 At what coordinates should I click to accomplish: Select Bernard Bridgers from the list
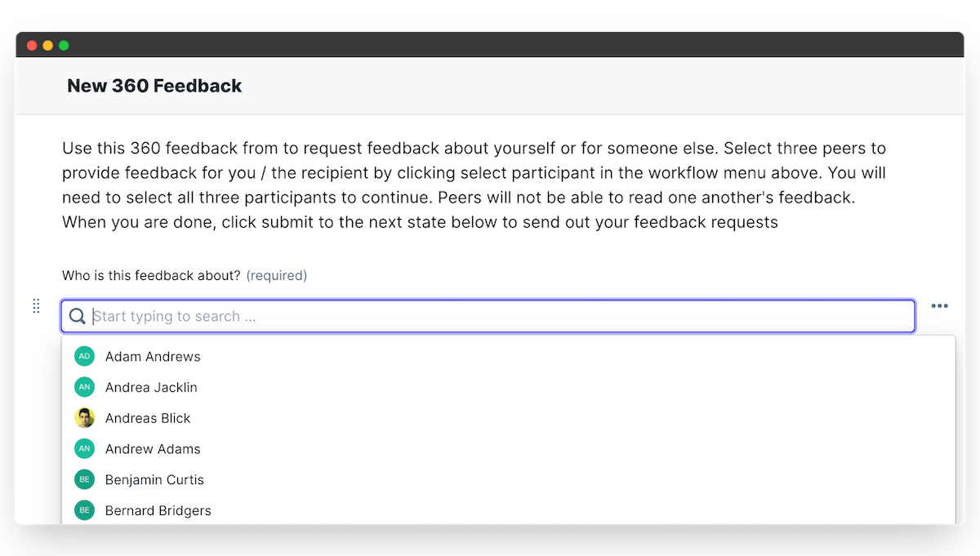(x=158, y=511)
